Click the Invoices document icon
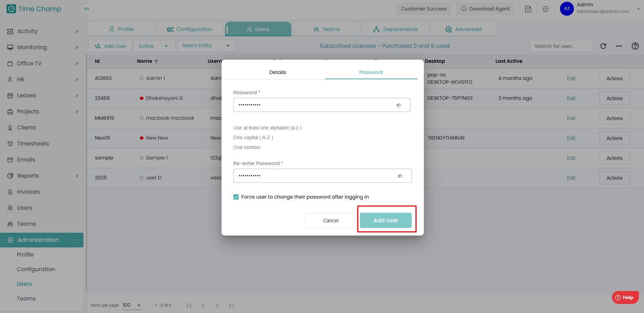Screen dimensions: 644x313 10,192
